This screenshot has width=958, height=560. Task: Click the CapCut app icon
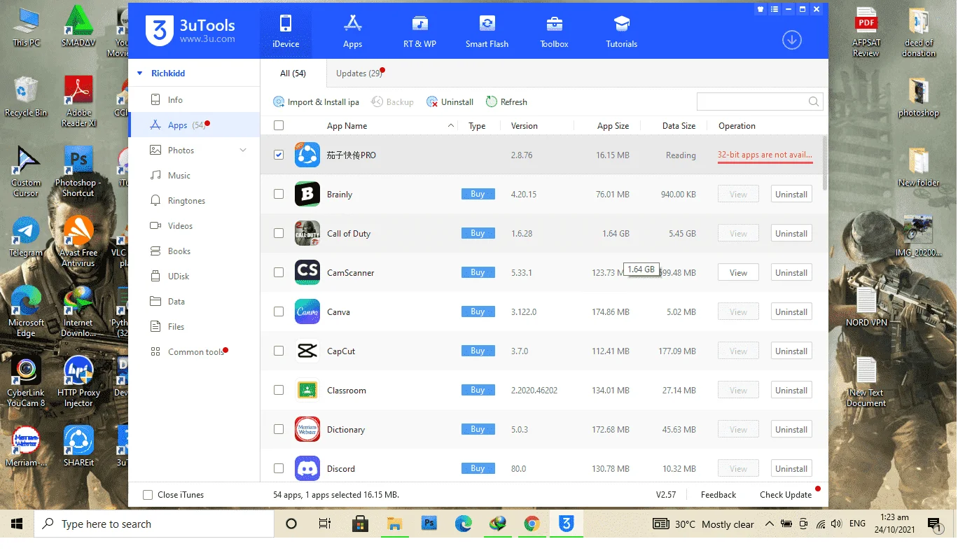click(307, 351)
